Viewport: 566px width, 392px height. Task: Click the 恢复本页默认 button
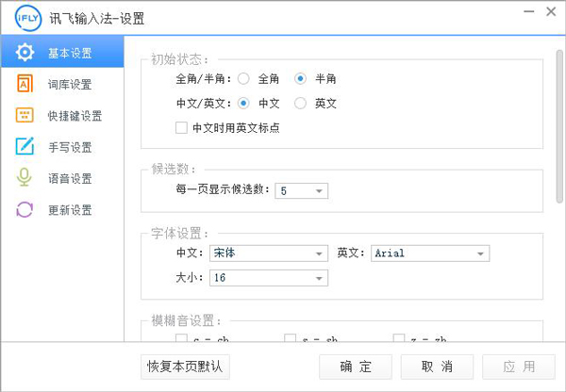[185, 367]
